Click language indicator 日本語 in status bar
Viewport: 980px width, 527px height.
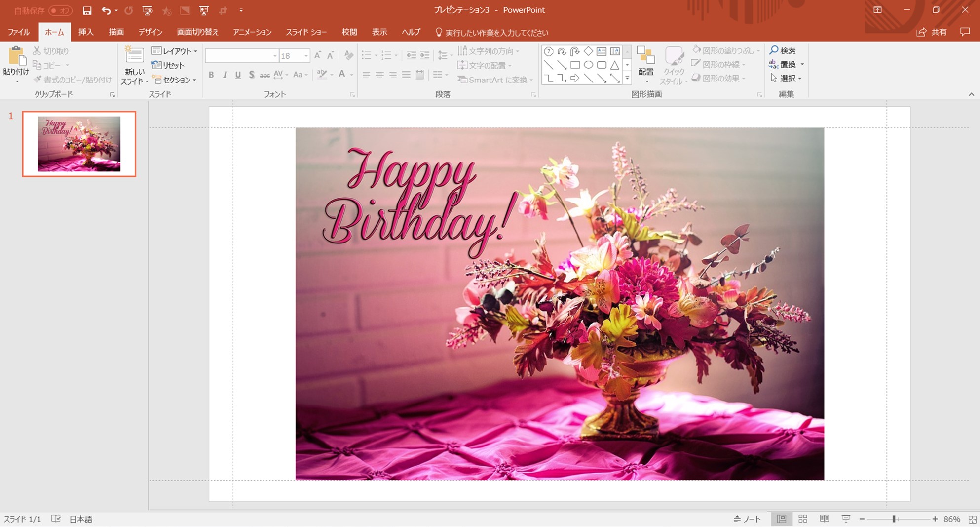point(81,519)
